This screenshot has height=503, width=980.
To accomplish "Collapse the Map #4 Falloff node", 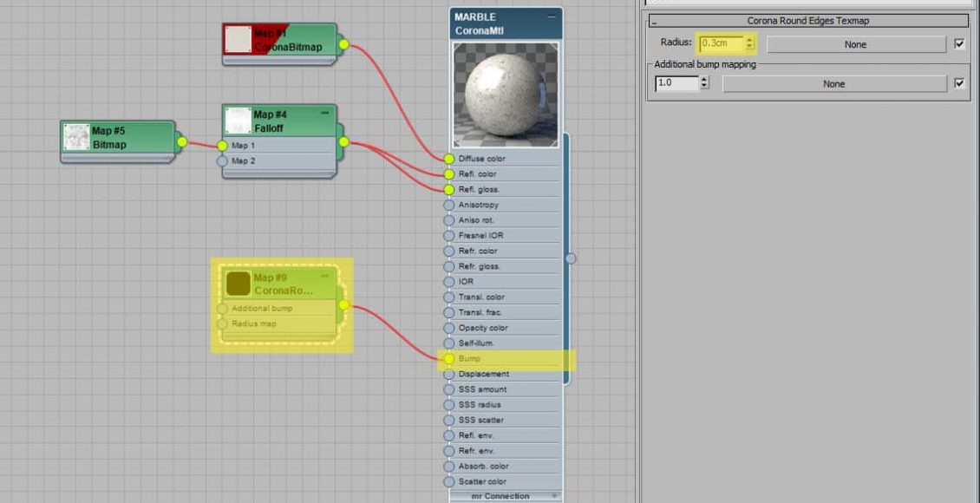I will click(x=325, y=113).
